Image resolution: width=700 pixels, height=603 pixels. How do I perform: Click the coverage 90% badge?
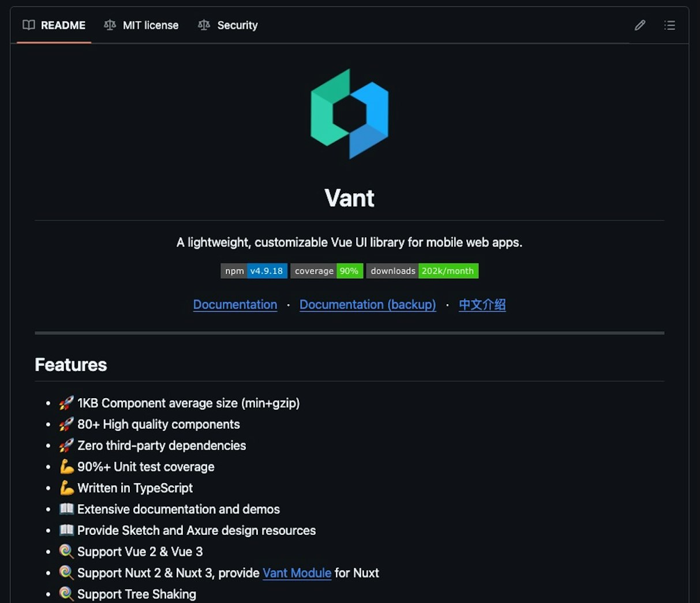(327, 271)
